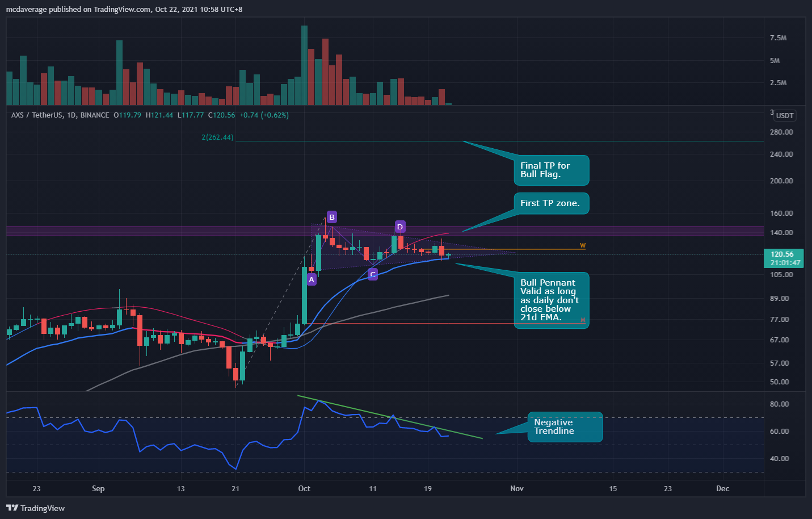Select the point B marker on the chart
The image size is (812, 519).
[x=332, y=217]
